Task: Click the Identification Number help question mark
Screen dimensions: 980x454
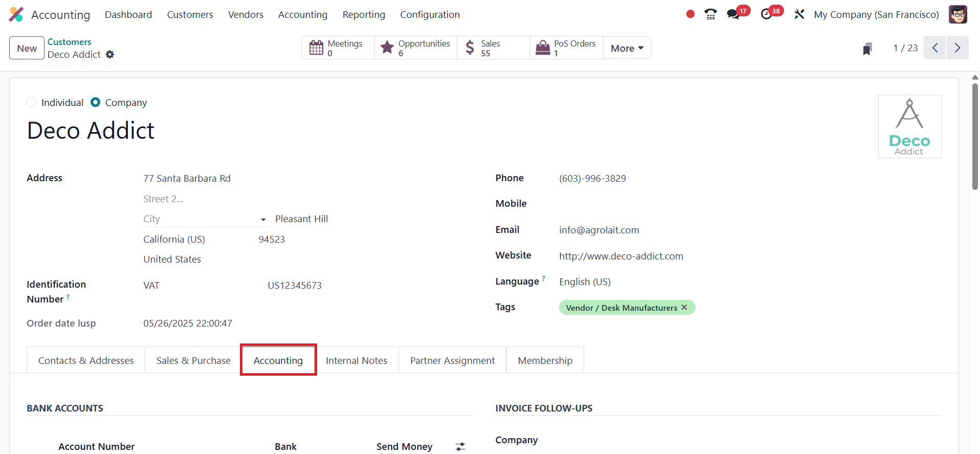Action: pos(68,297)
